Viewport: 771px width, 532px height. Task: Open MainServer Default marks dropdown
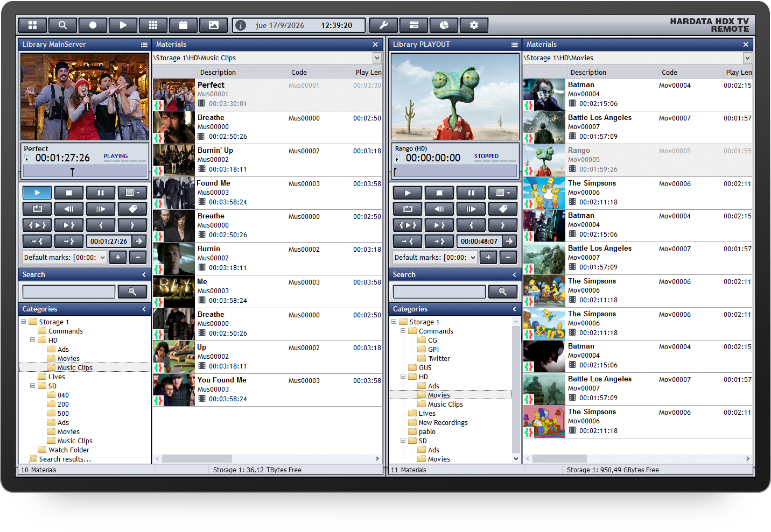(102, 258)
